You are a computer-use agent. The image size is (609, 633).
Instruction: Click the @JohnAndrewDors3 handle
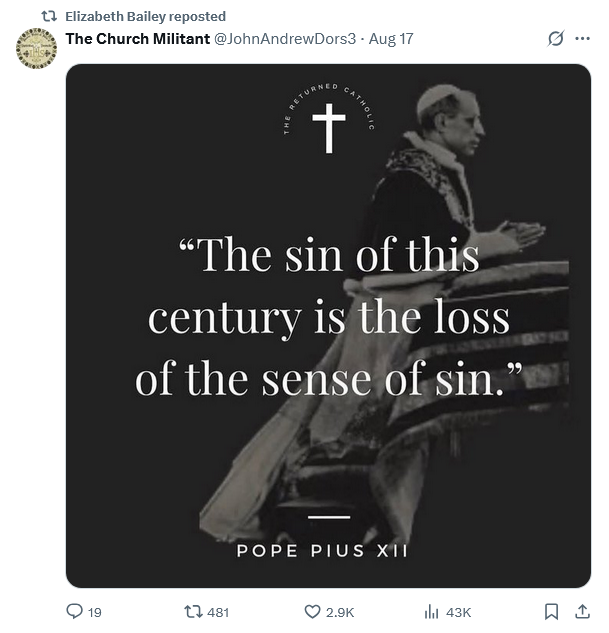(x=284, y=39)
